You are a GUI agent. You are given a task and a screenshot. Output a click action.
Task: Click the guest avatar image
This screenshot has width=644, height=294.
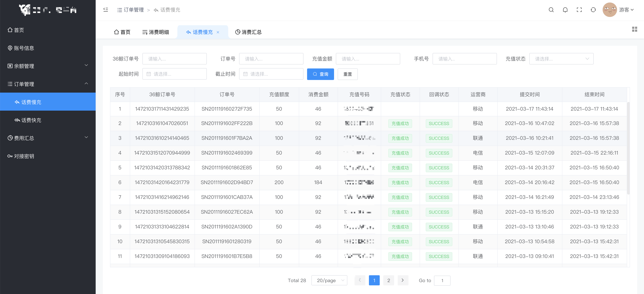pos(609,10)
